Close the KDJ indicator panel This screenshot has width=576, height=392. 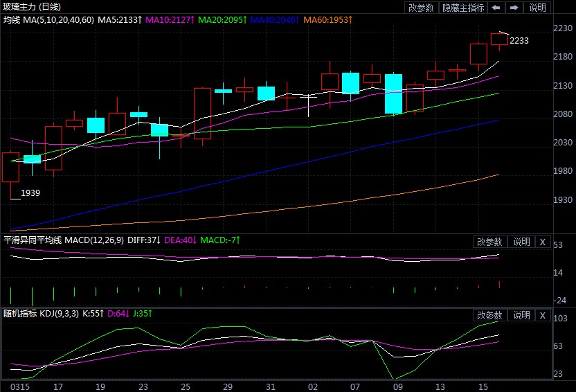(543, 315)
